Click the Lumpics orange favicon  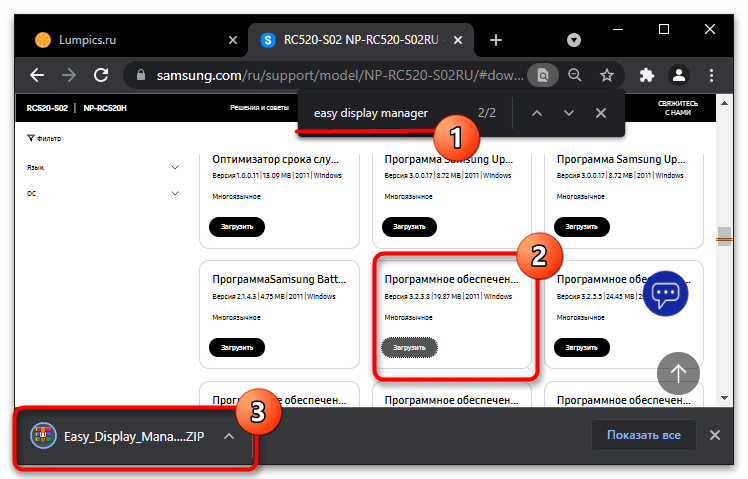coord(43,40)
